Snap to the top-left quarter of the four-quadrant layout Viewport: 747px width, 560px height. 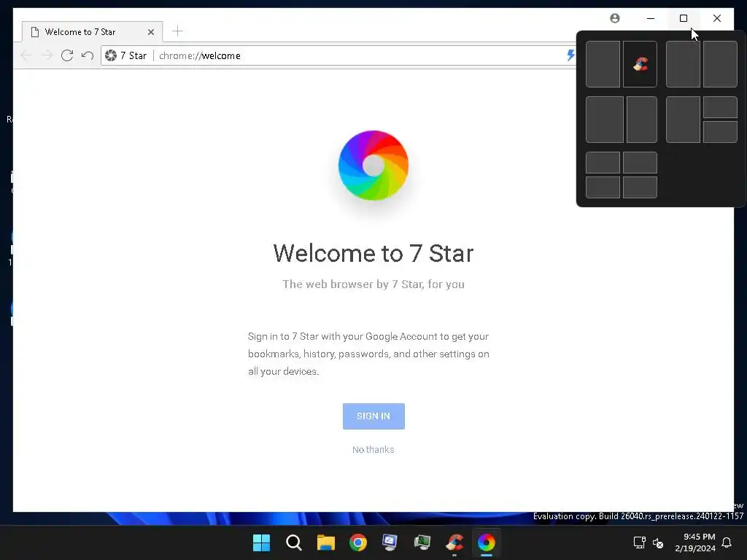click(603, 163)
